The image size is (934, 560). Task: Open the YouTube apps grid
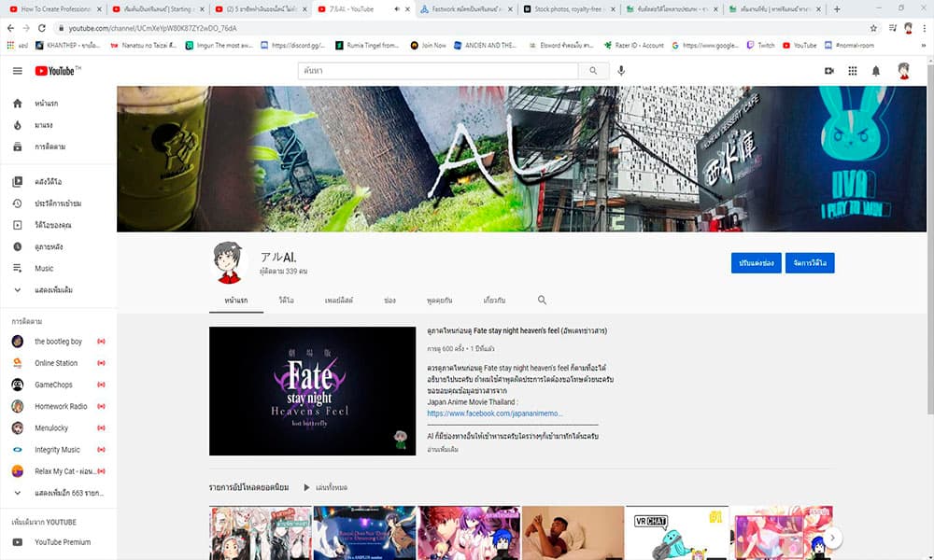(x=853, y=71)
